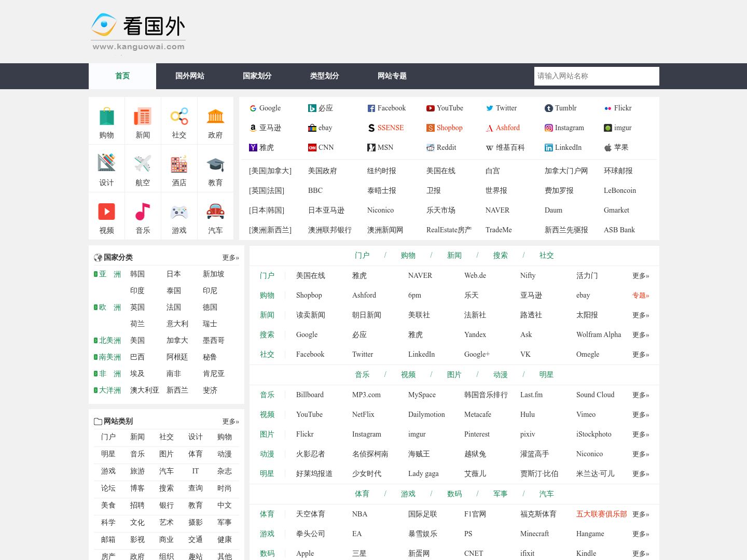Click the 墨西哥 country entry
Viewport: 747px width, 560px height.
[214, 341]
